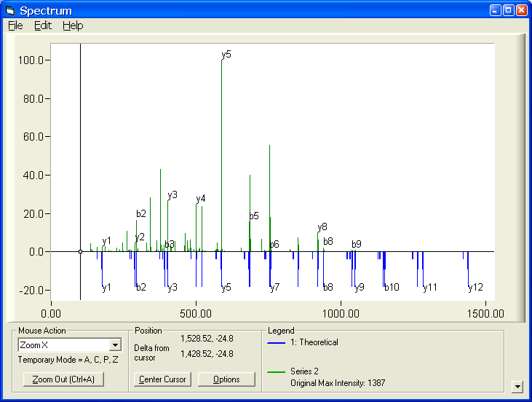Click the b9 label above baseline
Image resolution: width=532 pixels, height=402 pixels.
357,244
